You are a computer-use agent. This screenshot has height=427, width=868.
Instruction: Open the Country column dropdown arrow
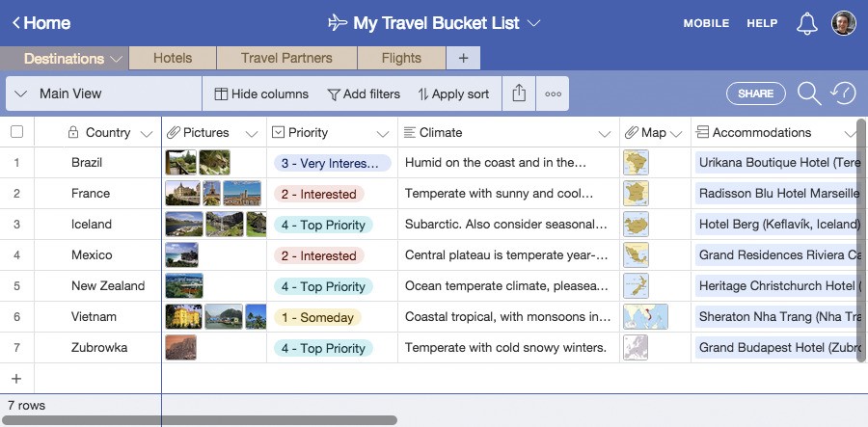(x=147, y=133)
